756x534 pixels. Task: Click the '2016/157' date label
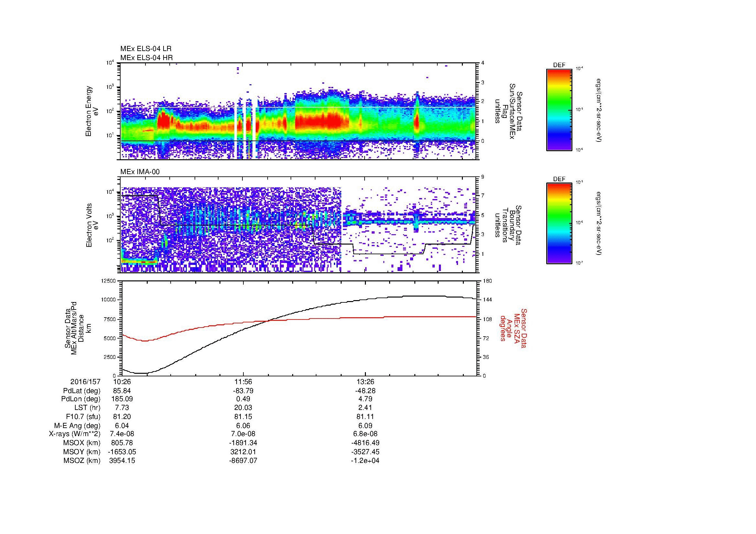[x=85, y=382]
